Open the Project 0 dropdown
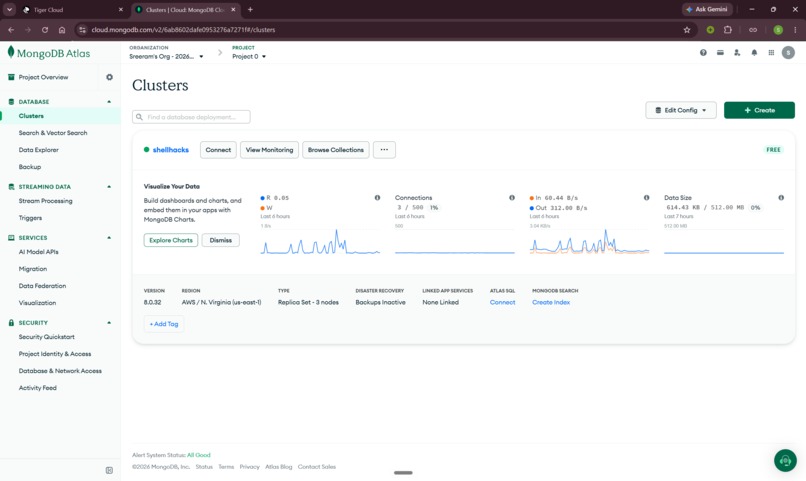The height and width of the screenshot is (481, 806). tap(249, 57)
